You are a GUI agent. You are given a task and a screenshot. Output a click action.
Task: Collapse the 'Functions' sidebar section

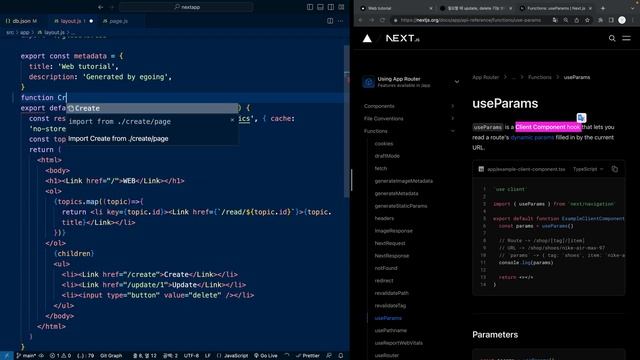tap(409, 131)
